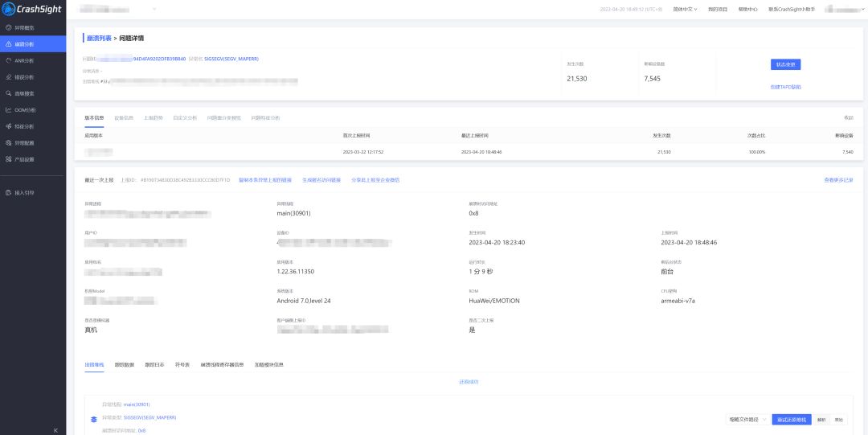Click the 错误分析 sidebar icon
This screenshot has width=868, height=435.
[x=8, y=77]
